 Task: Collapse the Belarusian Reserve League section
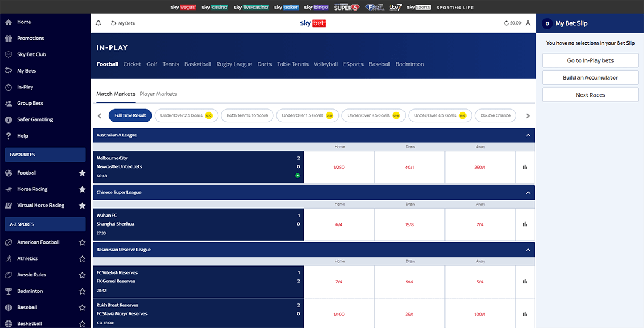coord(527,250)
